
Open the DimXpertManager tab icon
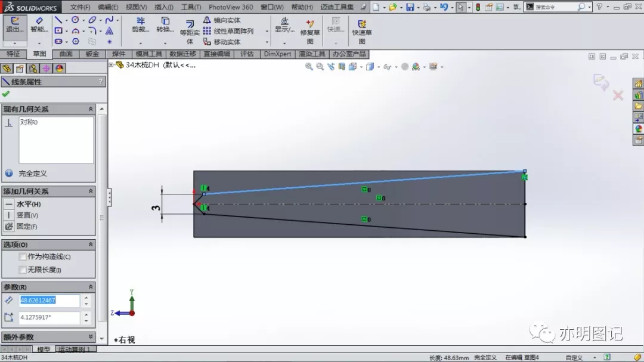tap(46, 68)
